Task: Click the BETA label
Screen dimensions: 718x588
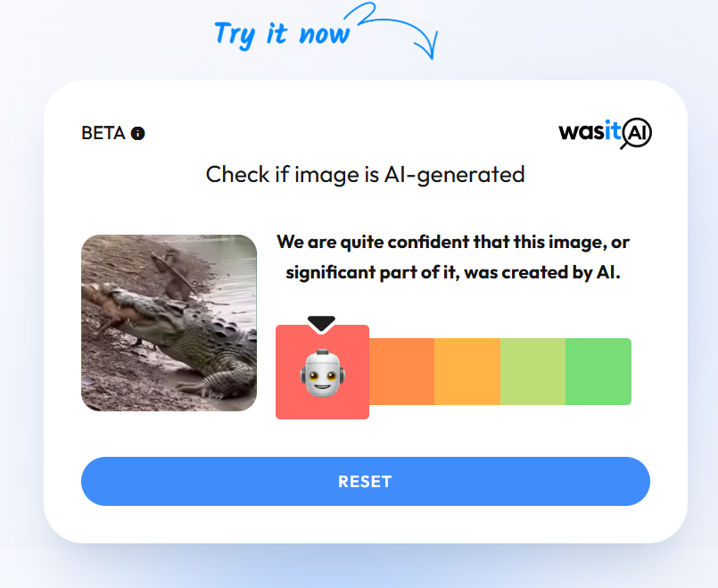Action: (x=103, y=133)
